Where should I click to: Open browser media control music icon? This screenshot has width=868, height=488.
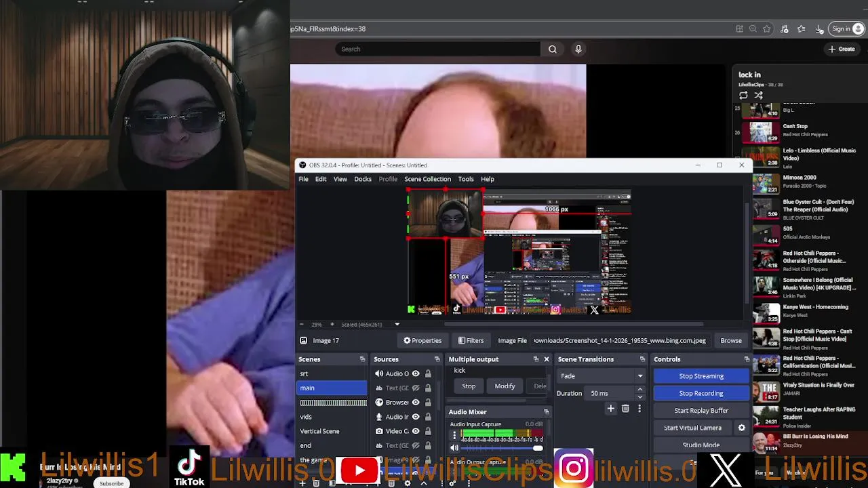pos(785,29)
